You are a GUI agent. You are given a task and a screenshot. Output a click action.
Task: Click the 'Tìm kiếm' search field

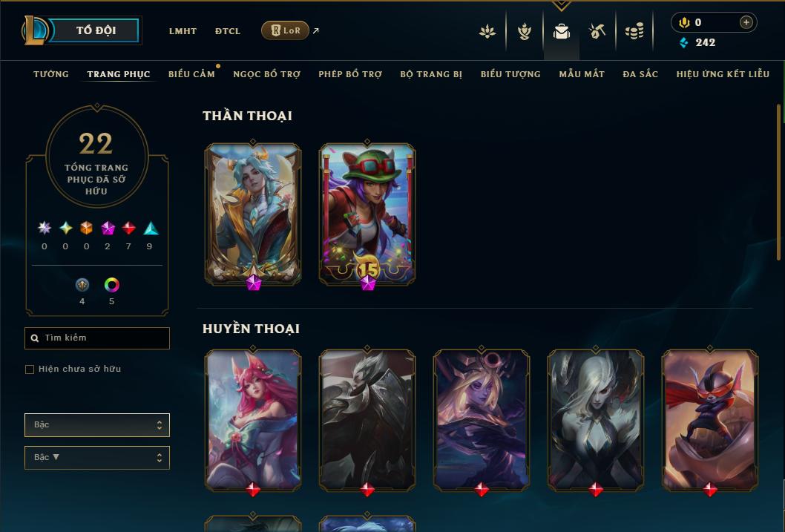pos(97,338)
